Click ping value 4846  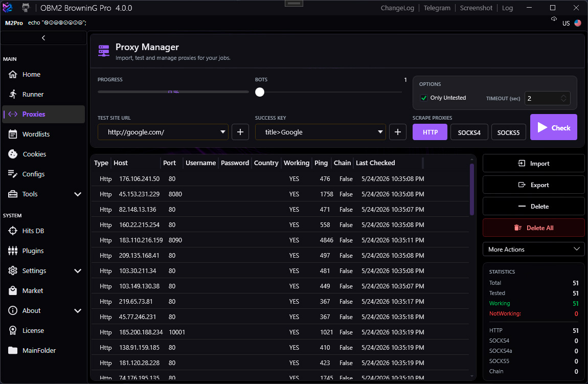326,240
